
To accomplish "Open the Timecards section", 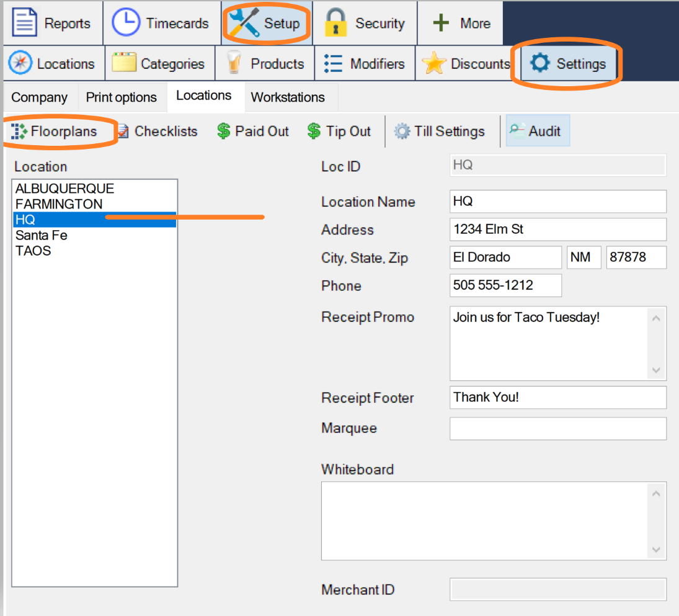I will [x=162, y=23].
